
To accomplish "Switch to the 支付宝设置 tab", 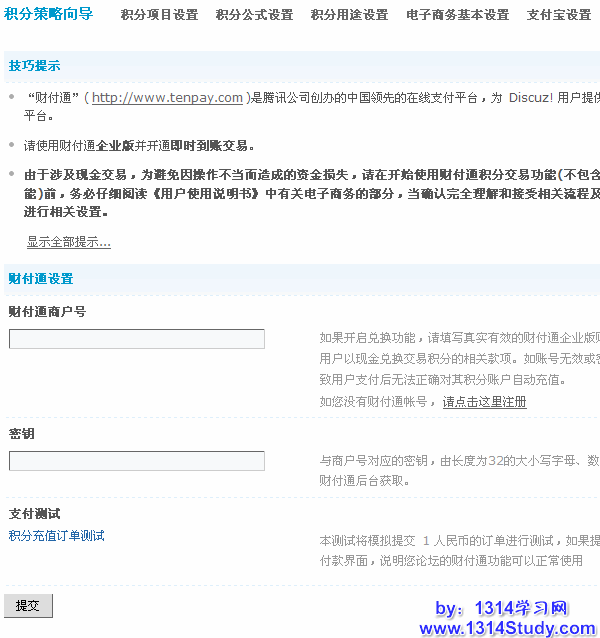I will point(559,15).
